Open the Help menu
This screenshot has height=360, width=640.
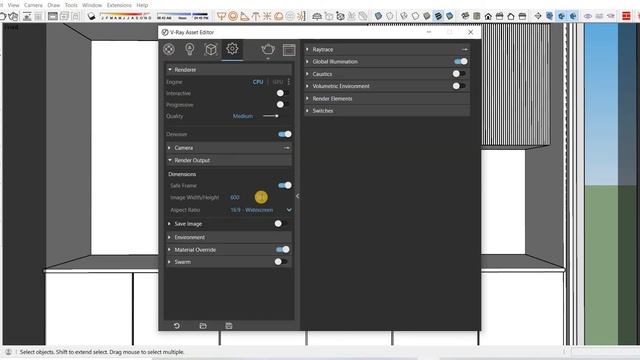click(142, 5)
